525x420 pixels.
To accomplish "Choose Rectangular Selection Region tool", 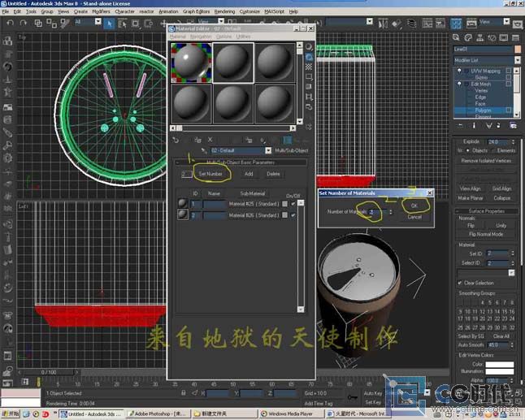I will [x=135, y=24].
